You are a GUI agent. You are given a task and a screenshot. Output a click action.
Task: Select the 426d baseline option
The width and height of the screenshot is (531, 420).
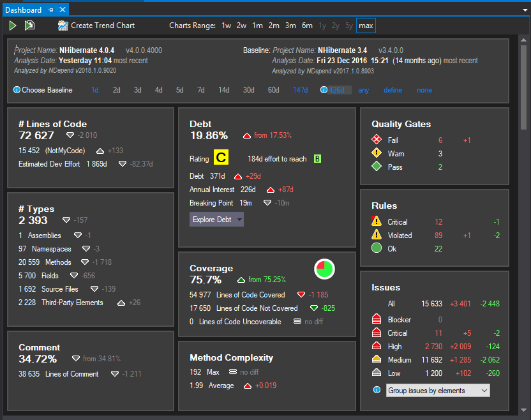click(x=336, y=90)
